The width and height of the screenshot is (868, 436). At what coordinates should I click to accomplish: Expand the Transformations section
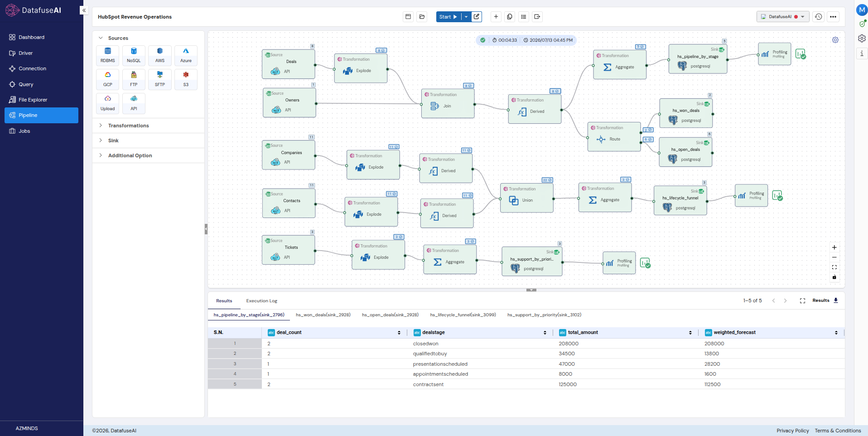tap(101, 126)
